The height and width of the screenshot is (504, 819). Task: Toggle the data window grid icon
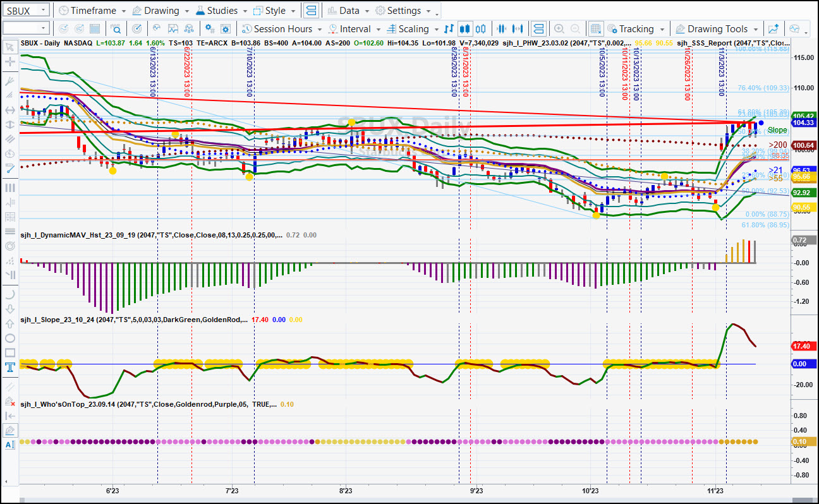pyautogui.click(x=595, y=29)
